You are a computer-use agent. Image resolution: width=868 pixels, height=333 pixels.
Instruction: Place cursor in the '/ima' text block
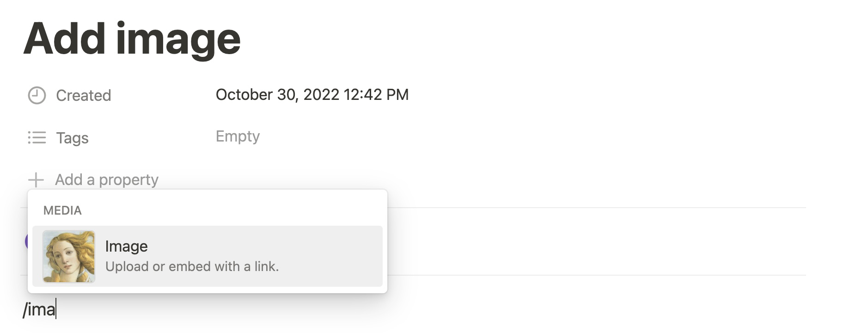[x=40, y=309]
